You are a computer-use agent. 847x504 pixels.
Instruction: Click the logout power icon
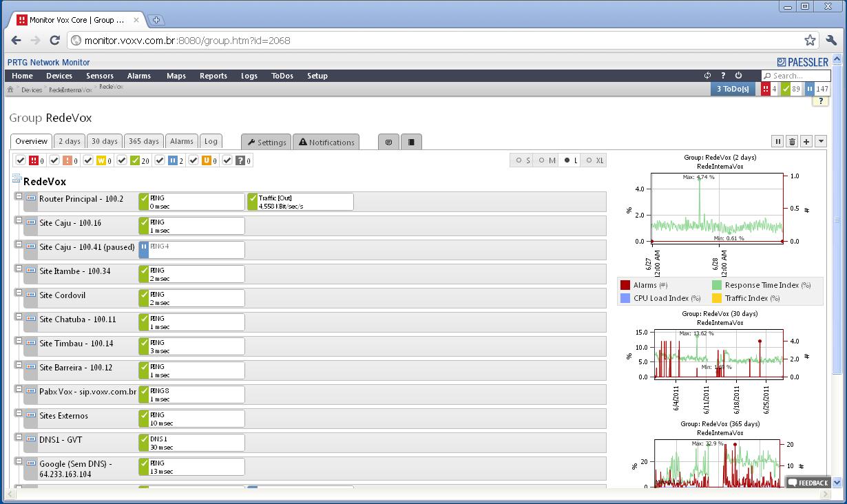point(738,76)
